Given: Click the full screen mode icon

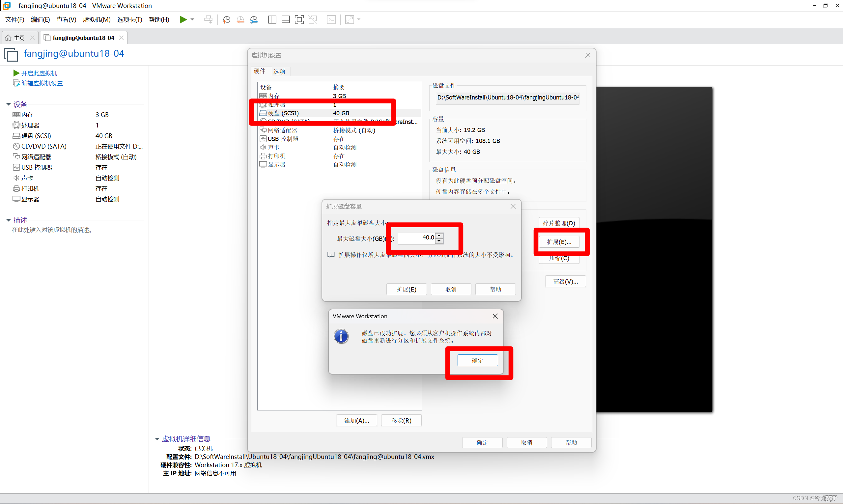Looking at the screenshot, I should tap(299, 19).
